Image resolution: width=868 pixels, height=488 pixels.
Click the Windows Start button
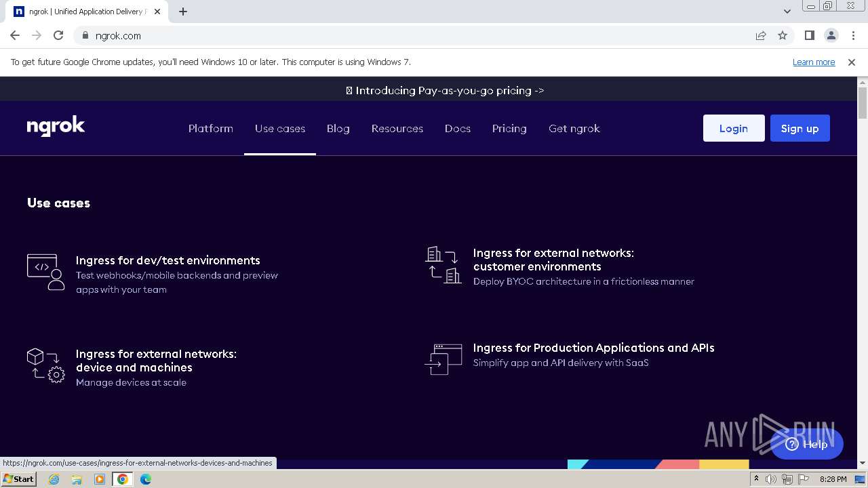(18, 479)
